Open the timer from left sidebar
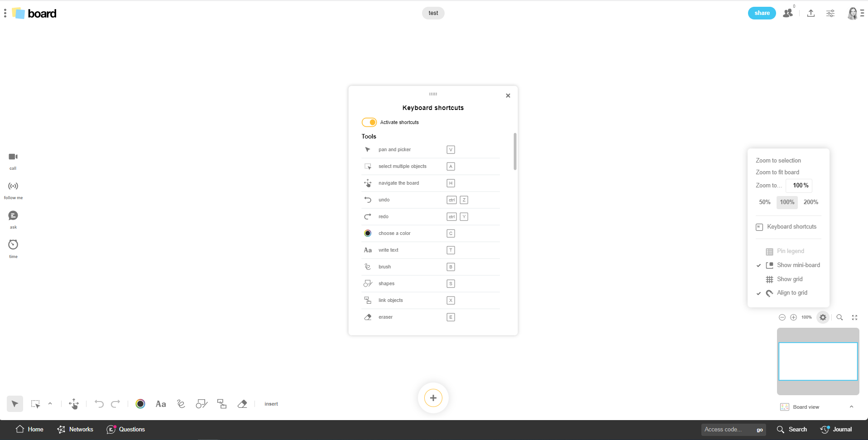This screenshot has width=868, height=440. (x=13, y=245)
